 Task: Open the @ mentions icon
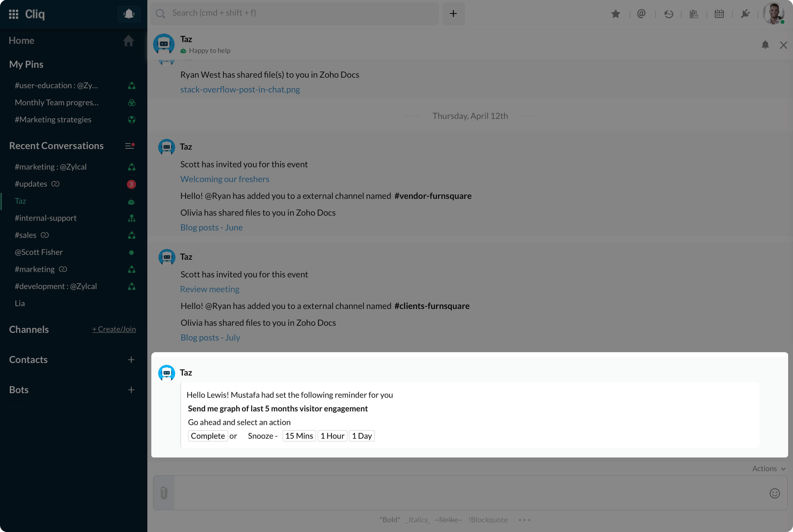[x=641, y=14]
